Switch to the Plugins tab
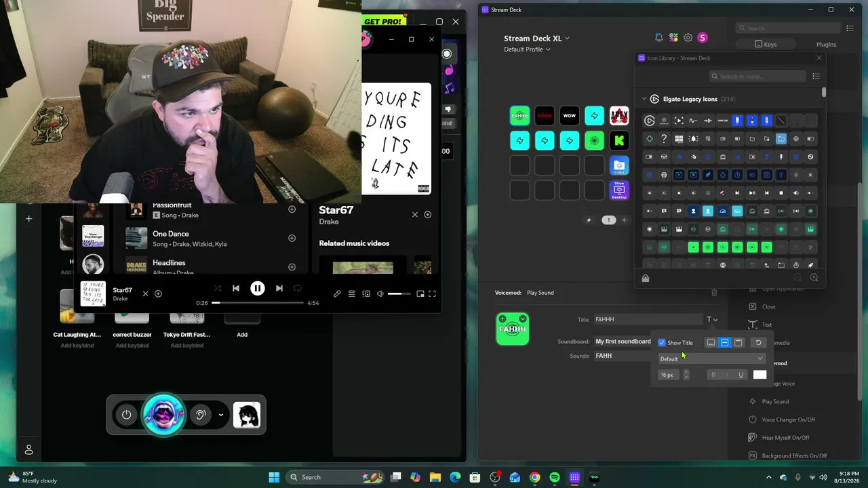868x488 pixels. [826, 44]
